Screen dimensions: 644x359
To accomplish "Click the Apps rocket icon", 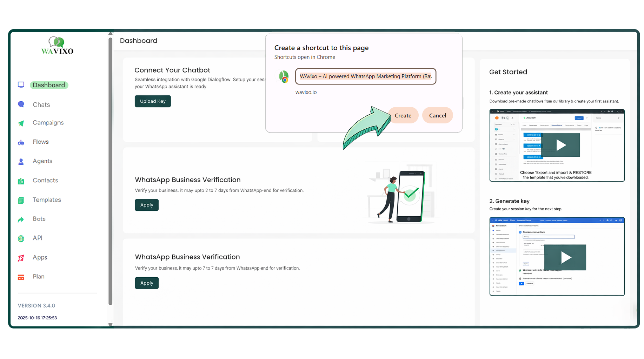I will 21,258.
